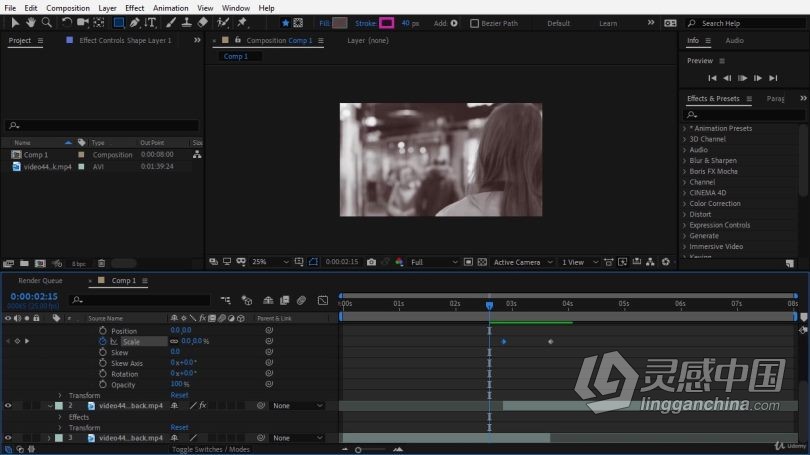Select the Puppet Pin tool
Viewport: 810px width, 455px height.
click(242, 23)
